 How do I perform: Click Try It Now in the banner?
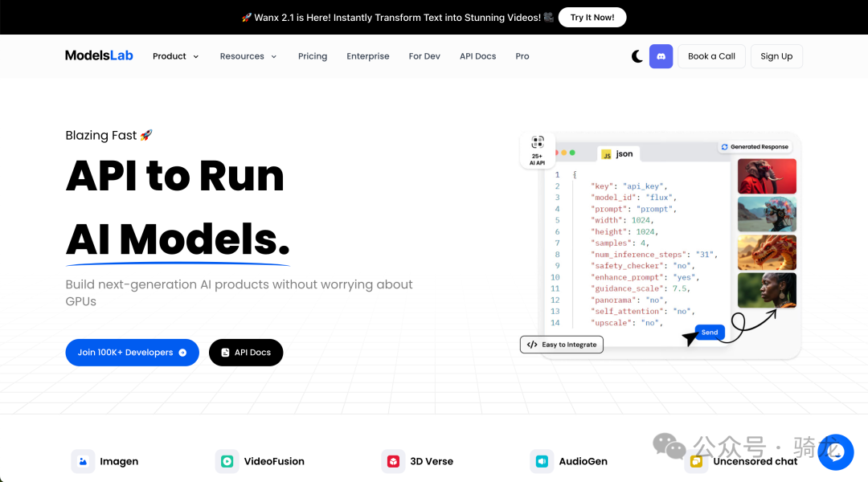[x=592, y=17]
